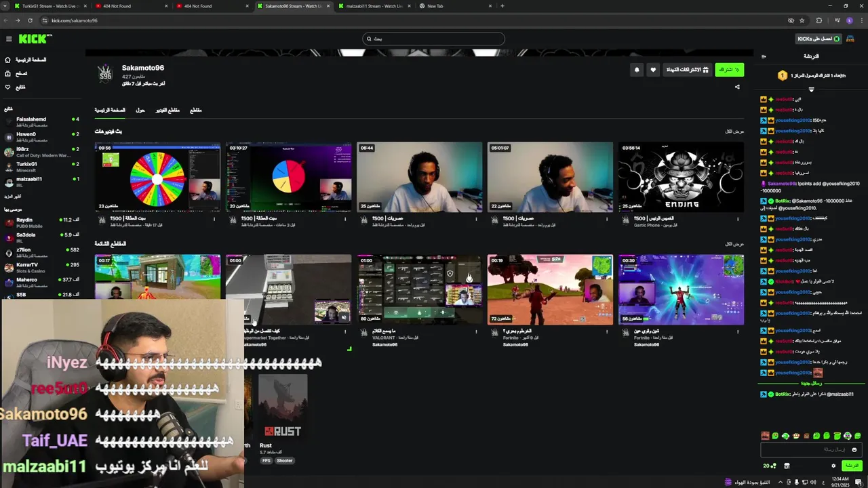Click the gift subscriptions button
The width and height of the screenshot is (868, 488).
[687, 70]
